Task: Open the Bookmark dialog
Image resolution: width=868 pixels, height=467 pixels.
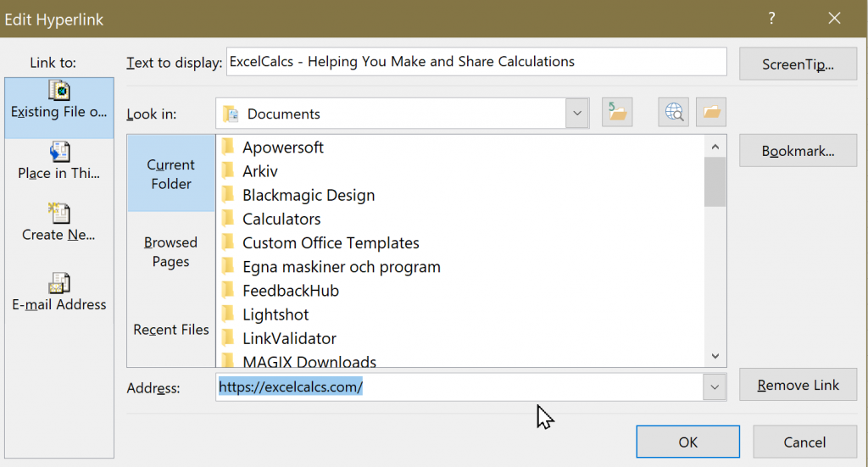Action: [798, 151]
